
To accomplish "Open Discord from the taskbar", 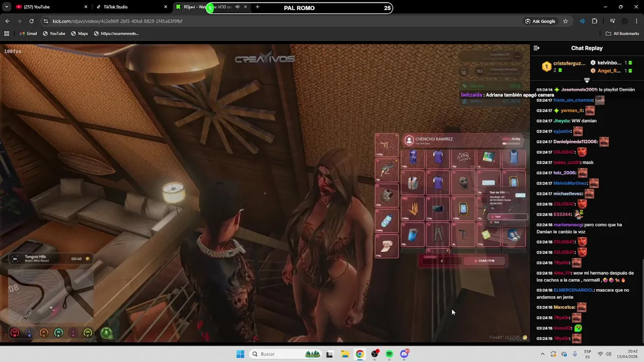I will [405, 354].
